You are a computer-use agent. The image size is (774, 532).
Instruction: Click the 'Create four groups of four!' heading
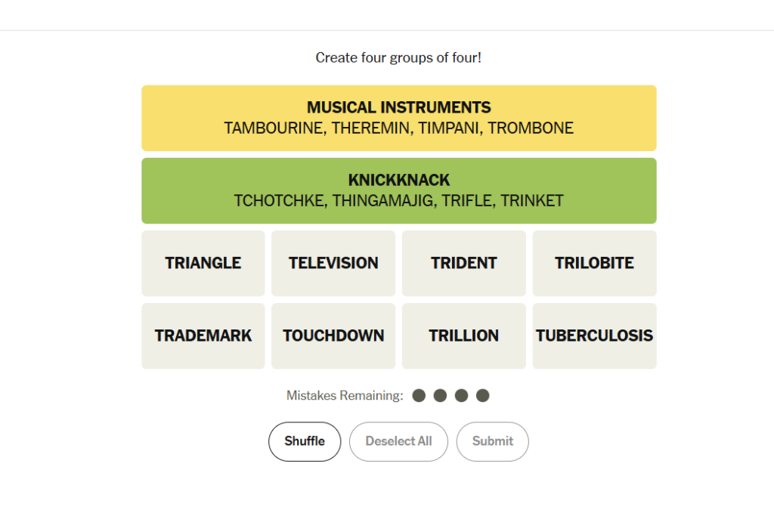pyautogui.click(x=398, y=57)
